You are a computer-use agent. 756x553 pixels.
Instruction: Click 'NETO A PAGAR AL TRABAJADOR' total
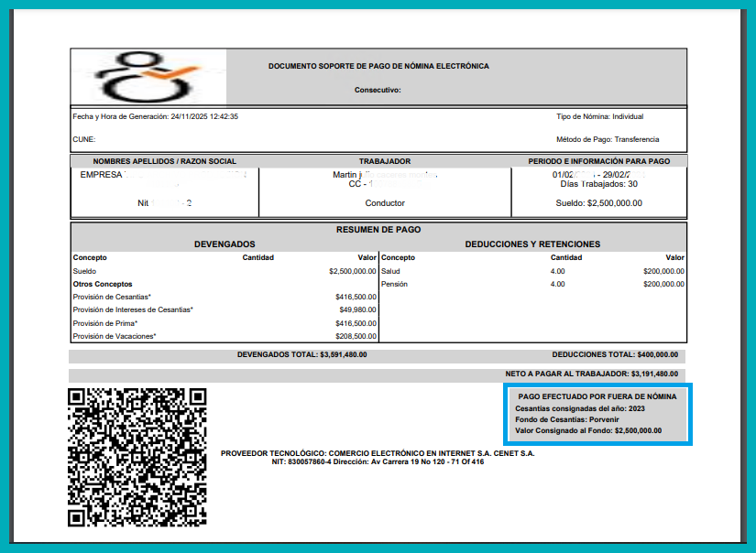(x=591, y=374)
